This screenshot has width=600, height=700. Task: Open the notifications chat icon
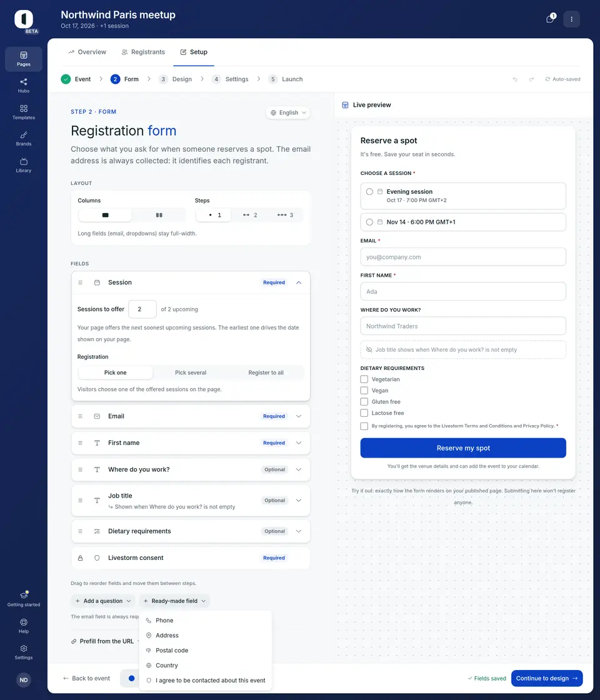pos(551,19)
